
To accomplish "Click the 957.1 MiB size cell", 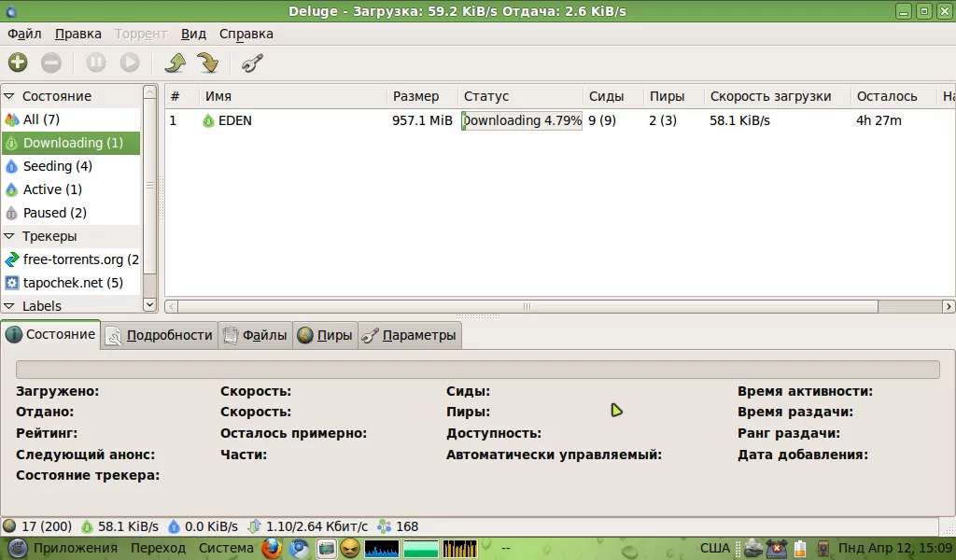I will point(422,120).
